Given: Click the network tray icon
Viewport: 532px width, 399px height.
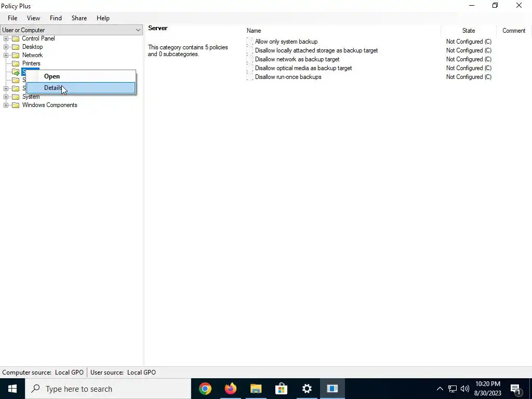Looking at the screenshot, I should click(x=453, y=389).
